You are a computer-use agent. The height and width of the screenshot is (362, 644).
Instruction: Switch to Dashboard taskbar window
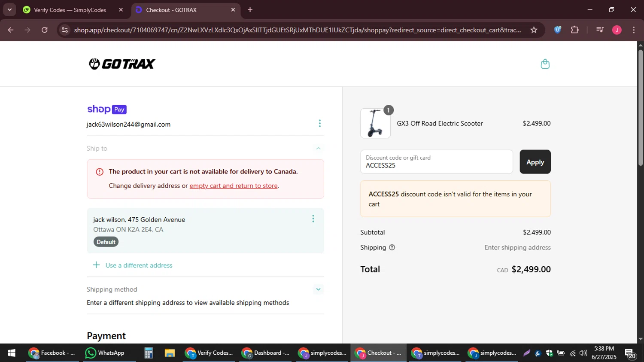pyautogui.click(x=266, y=353)
